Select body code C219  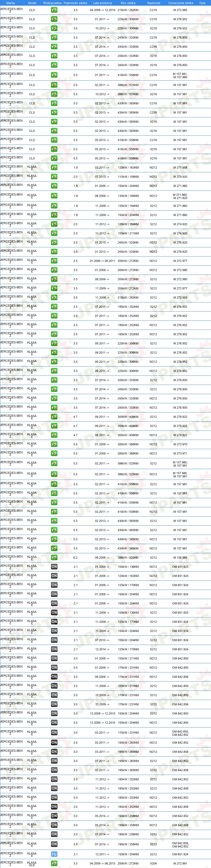pos(153,10)
